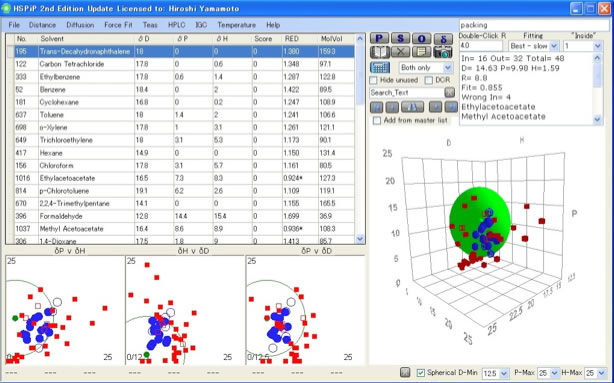Click the blue calculator grid icon
The height and width of the screenshot is (383, 614).
(x=379, y=67)
